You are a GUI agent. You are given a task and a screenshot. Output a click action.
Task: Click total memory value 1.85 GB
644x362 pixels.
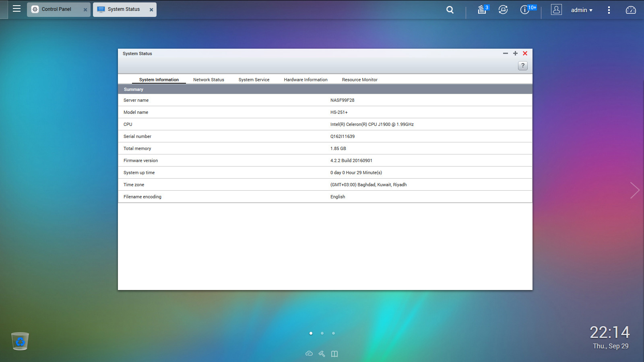point(338,148)
